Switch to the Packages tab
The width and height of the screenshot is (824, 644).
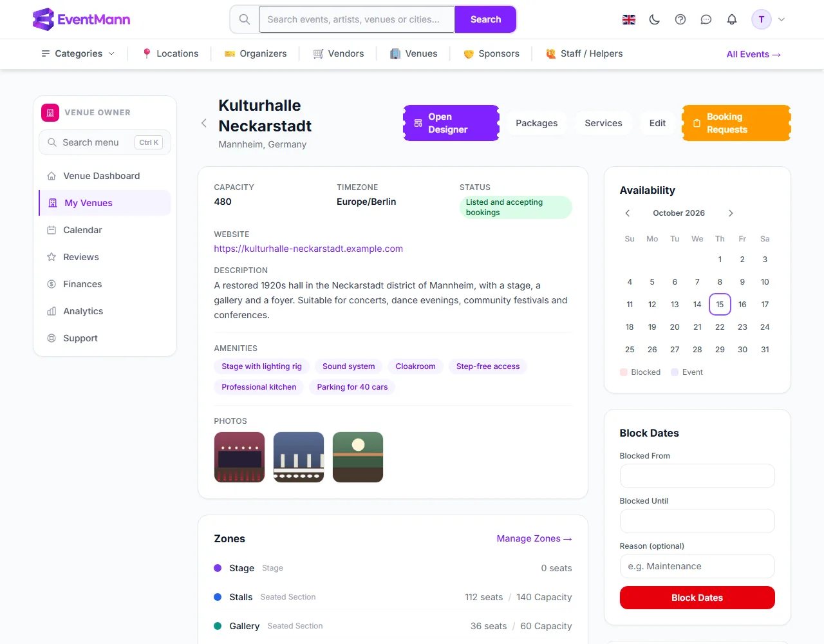[x=537, y=123]
